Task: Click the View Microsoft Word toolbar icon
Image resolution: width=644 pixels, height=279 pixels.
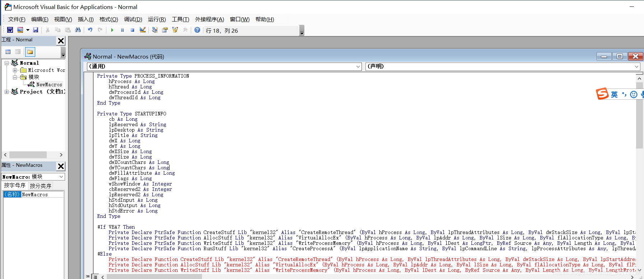Action: [x=10, y=30]
